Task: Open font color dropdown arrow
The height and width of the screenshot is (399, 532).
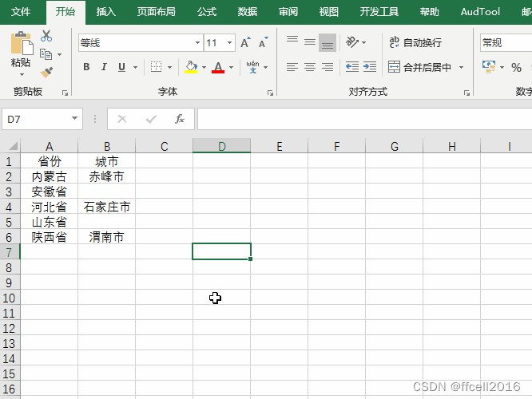Action: coord(232,67)
